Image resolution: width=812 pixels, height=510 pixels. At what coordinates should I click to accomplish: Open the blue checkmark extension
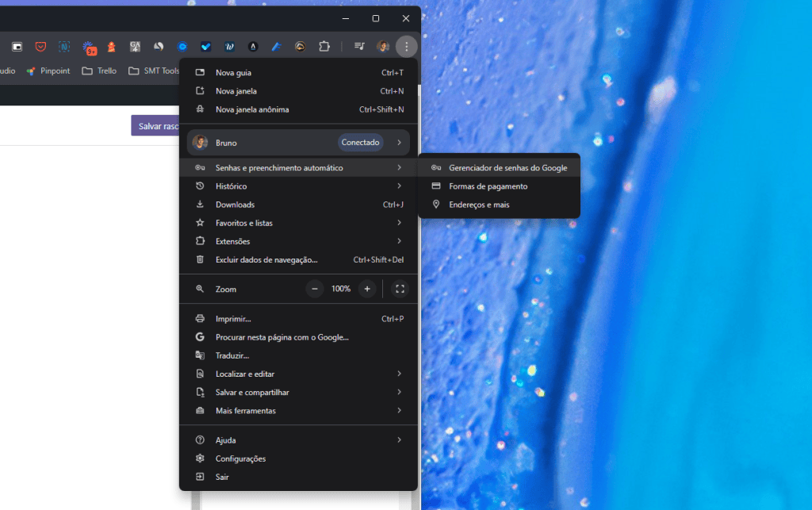click(205, 47)
